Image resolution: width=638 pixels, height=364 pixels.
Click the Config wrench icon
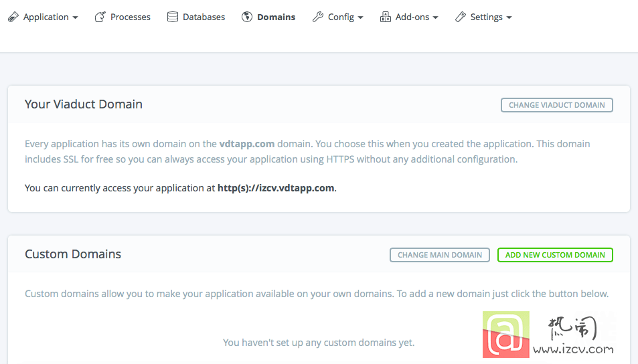[x=318, y=17]
